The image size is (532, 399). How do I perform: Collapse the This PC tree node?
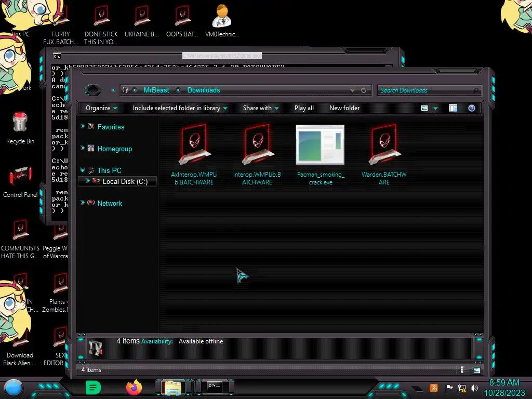coord(83,170)
